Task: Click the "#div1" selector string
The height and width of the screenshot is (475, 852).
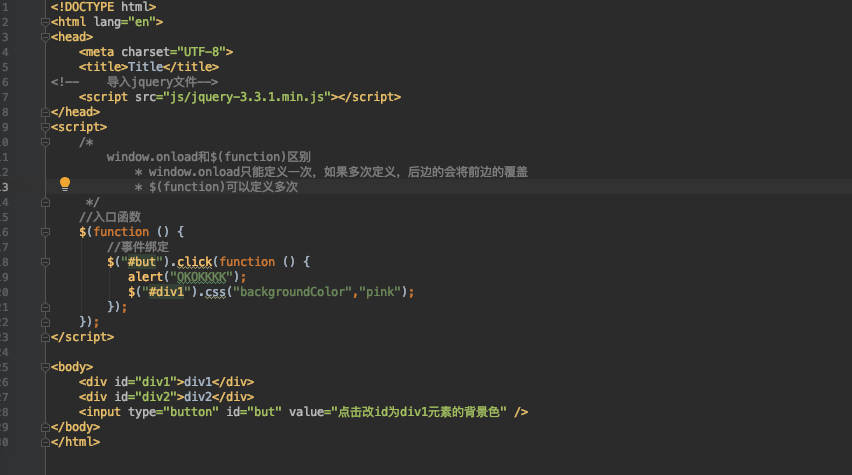Action: tap(166, 292)
